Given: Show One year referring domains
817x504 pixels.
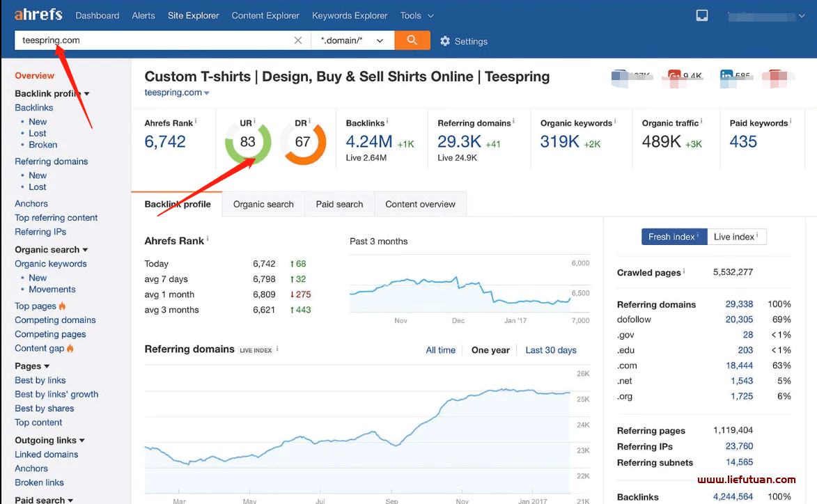Looking at the screenshot, I should (x=490, y=350).
